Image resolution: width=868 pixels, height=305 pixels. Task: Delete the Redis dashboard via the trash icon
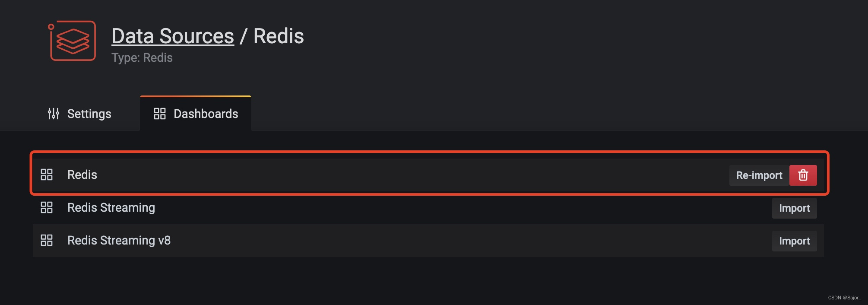tap(803, 175)
